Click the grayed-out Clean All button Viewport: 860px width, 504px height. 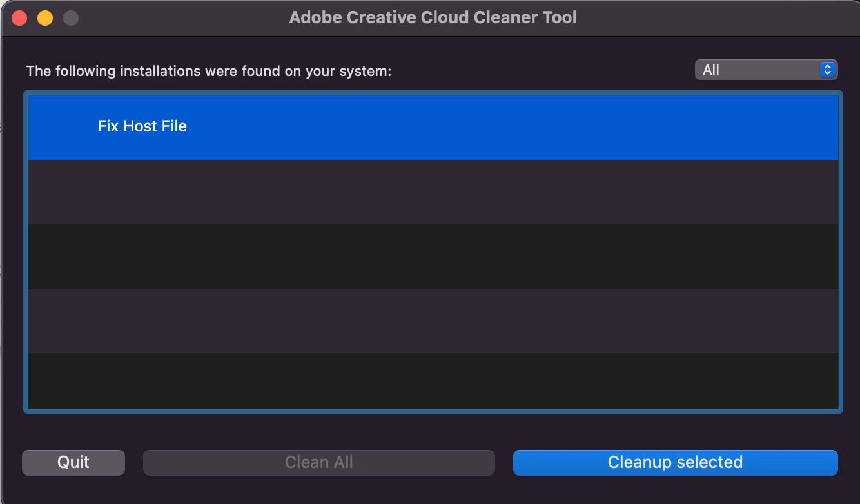(x=319, y=462)
